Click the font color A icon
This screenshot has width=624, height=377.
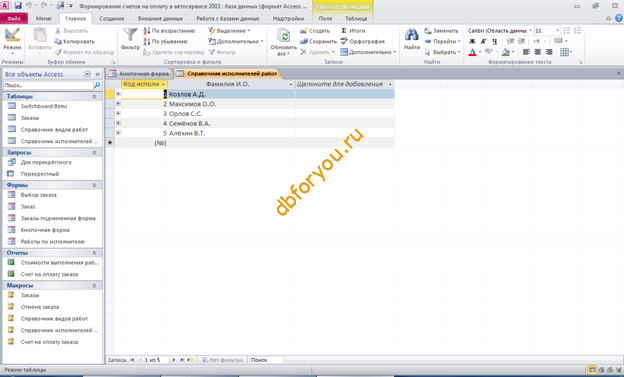click(472, 52)
